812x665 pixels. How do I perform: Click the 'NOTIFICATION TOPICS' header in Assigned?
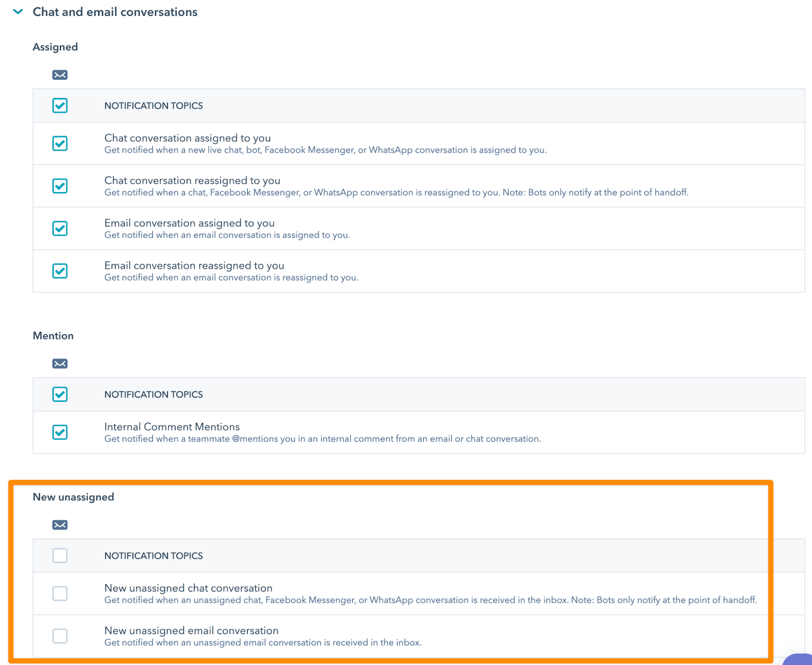[x=153, y=105]
